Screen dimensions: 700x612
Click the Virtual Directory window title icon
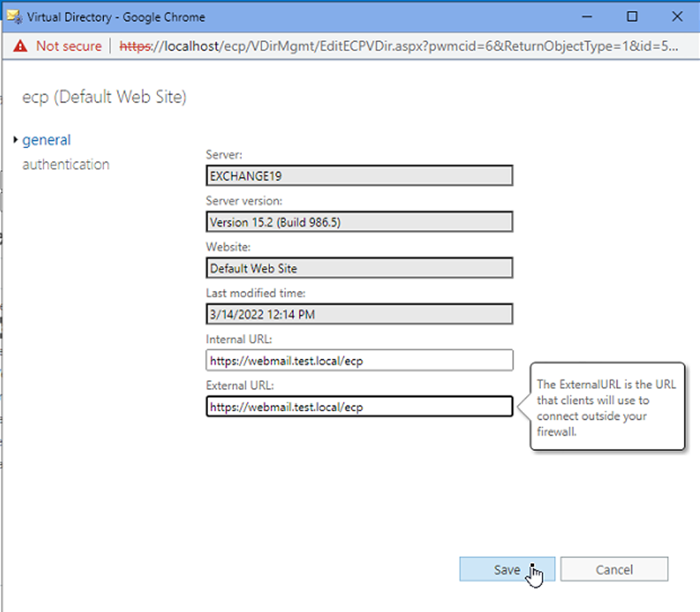tap(14, 17)
